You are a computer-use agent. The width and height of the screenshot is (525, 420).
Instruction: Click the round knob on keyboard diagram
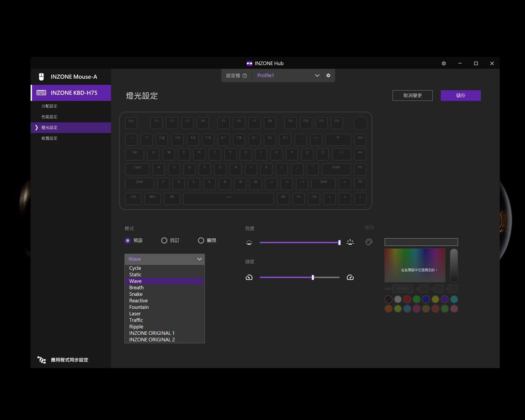[x=360, y=123]
